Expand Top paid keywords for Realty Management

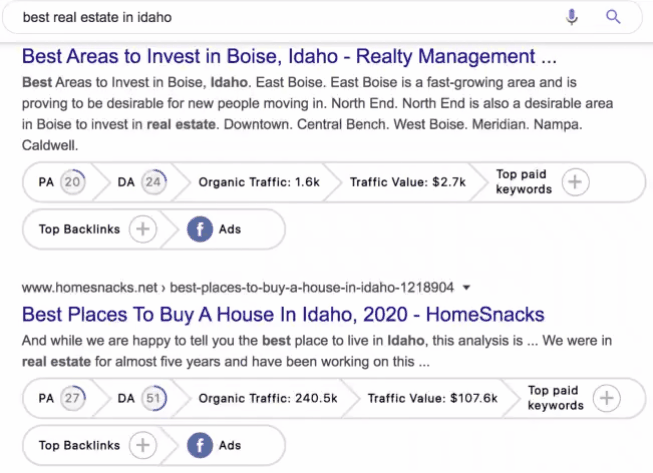click(575, 182)
